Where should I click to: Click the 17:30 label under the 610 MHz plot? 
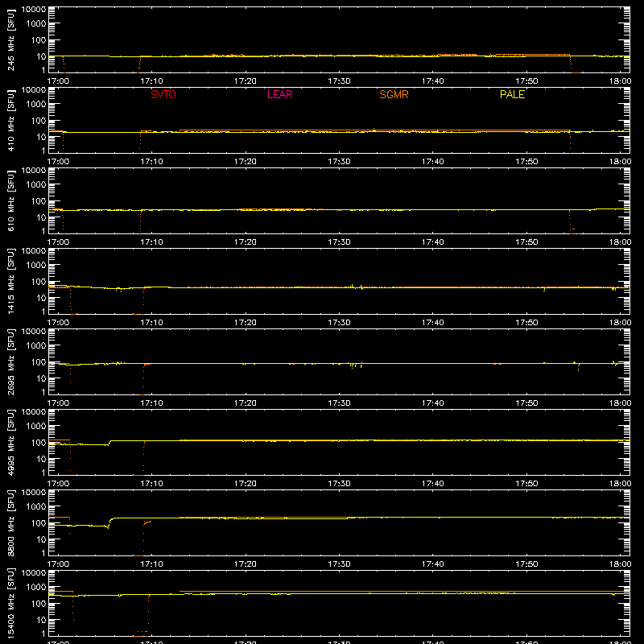click(x=339, y=242)
